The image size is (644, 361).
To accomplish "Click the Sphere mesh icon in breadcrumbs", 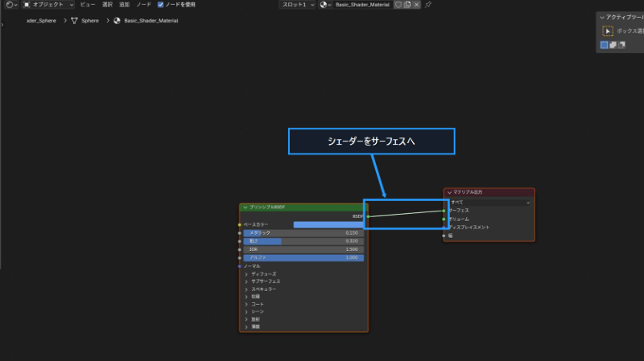I will pyautogui.click(x=74, y=21).
